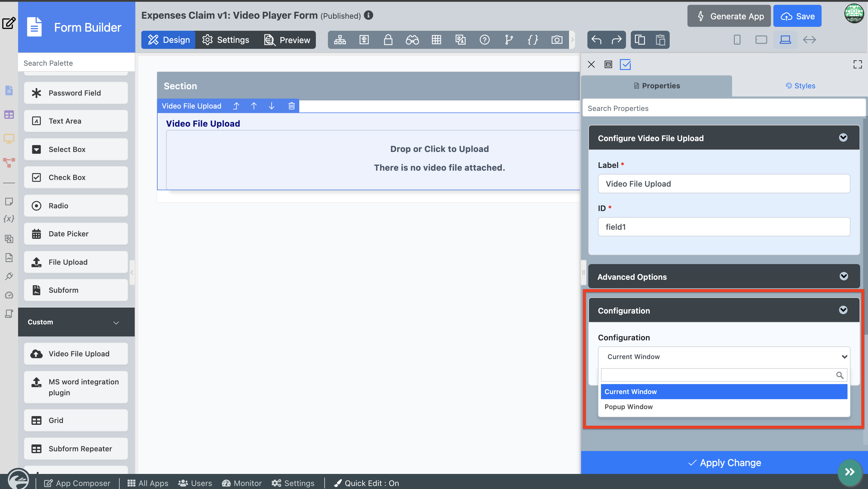
Task: Select Popup Window option
Action: pyautogui.click(x=724, y=406)
